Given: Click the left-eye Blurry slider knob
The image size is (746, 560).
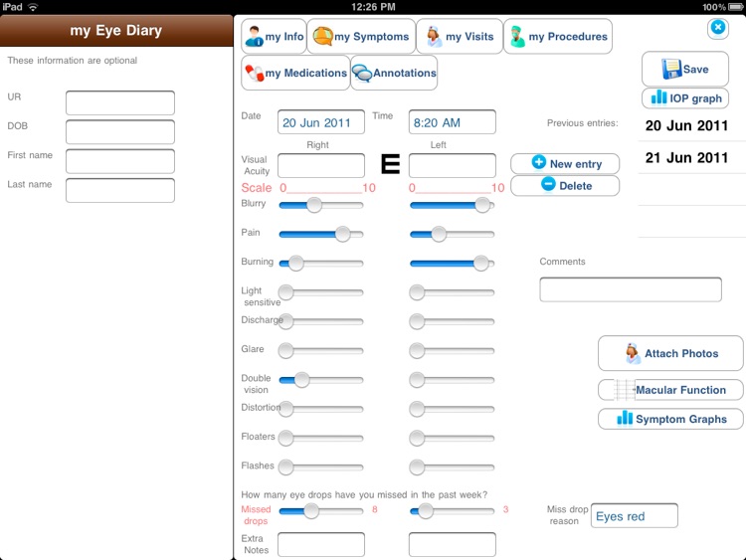Looking at the screenshot, I should click(x=482, y=205).
